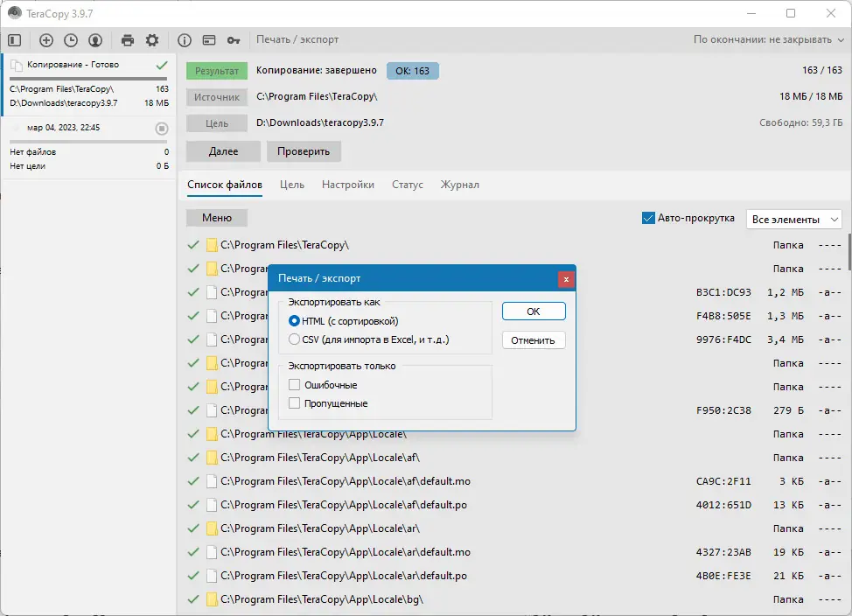Add new task with plus icon

coord(46,39)
